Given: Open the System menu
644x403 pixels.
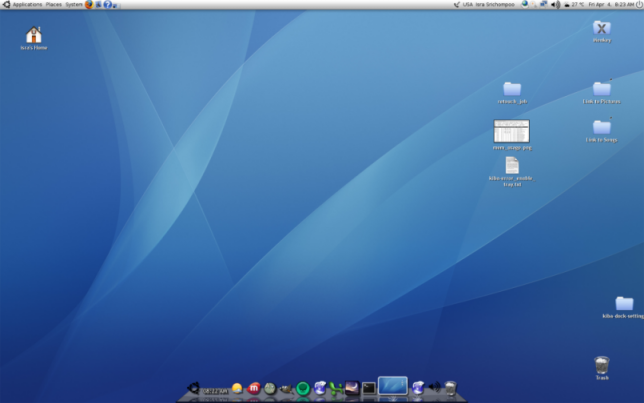Looking at the screenshot, I should pyautogui.click(x=74, y=5).
